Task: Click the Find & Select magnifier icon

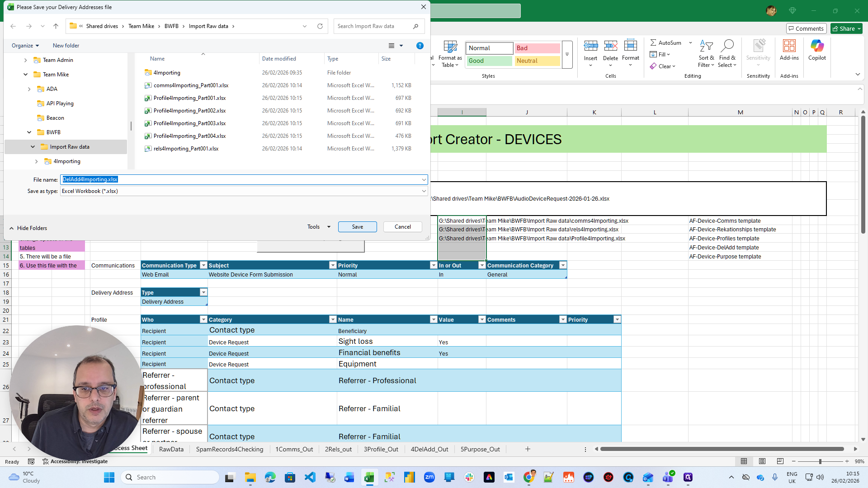Action: pyautogui.click(x=727, y=46)
